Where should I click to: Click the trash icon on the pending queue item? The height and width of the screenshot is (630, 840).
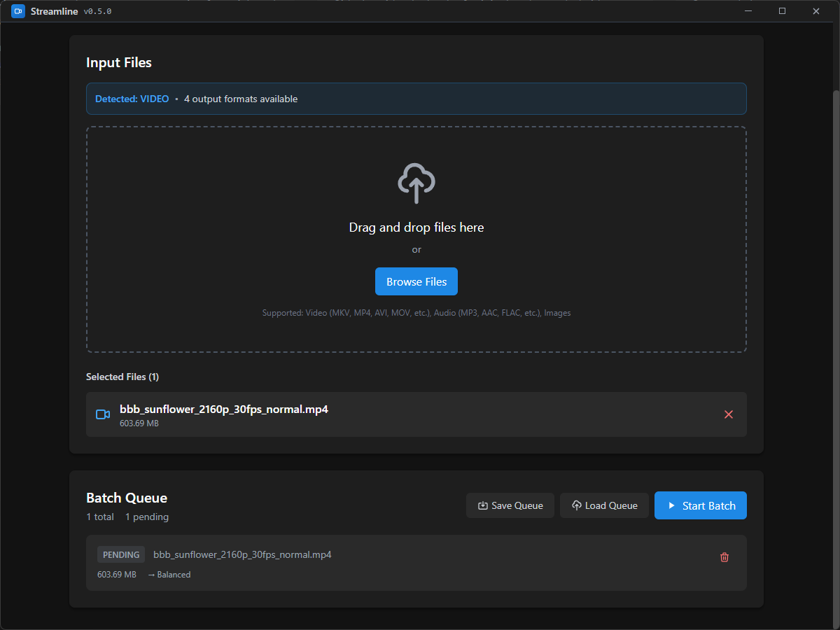click(x=724, y=557)
